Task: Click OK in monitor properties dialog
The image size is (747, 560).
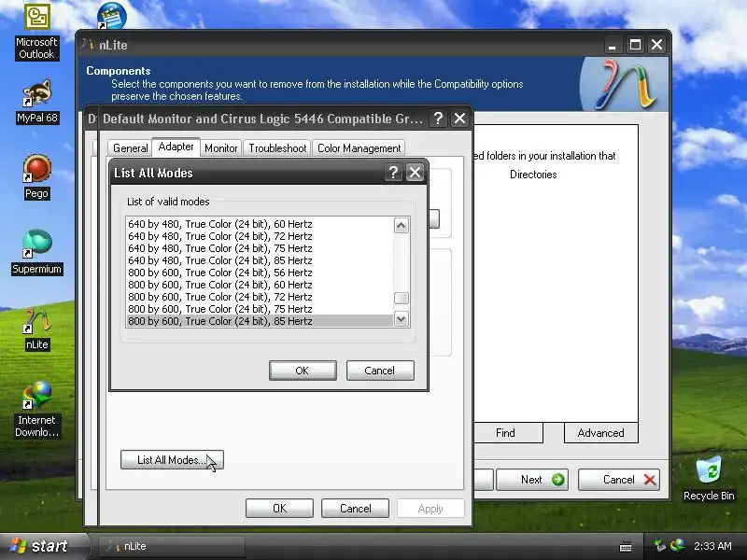Action: (x=279, y=509)
